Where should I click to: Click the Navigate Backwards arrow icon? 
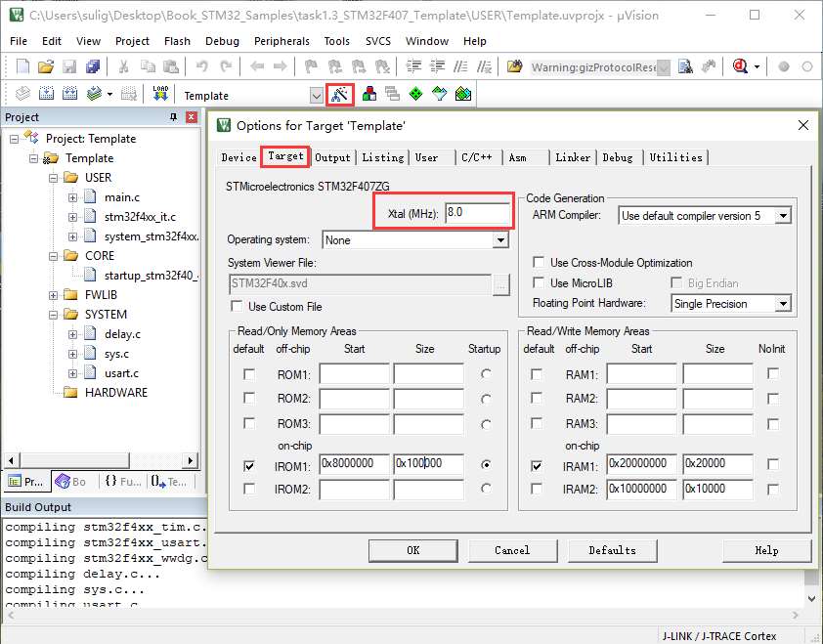257,66
